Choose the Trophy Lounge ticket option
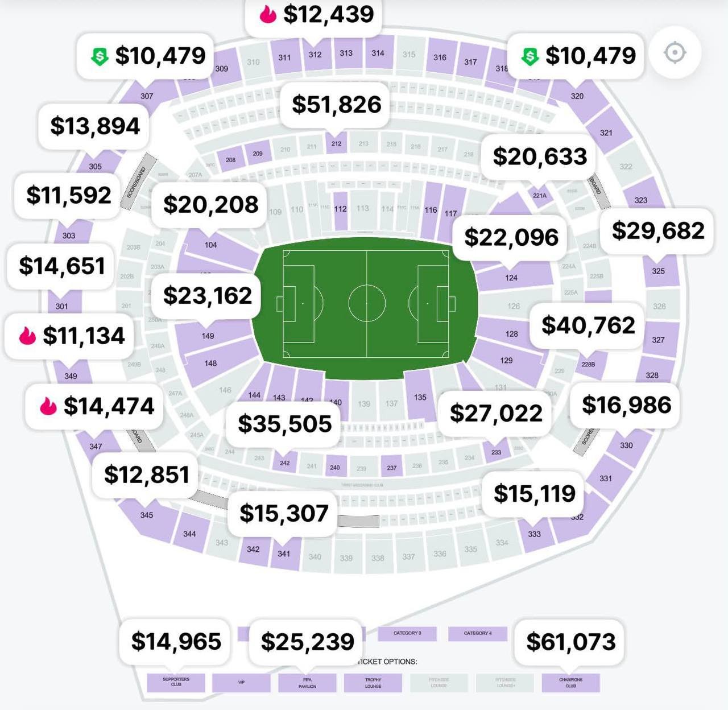 tap(373, 682)
